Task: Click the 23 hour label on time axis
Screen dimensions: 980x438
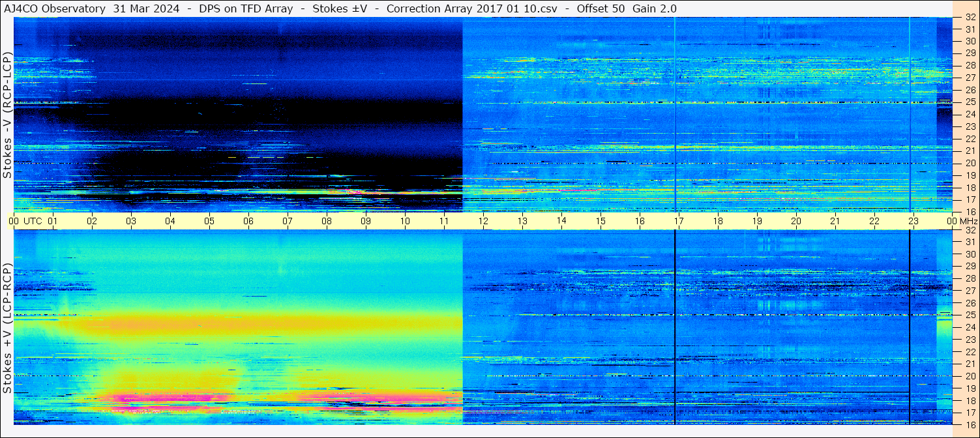Action: point(913,221)
